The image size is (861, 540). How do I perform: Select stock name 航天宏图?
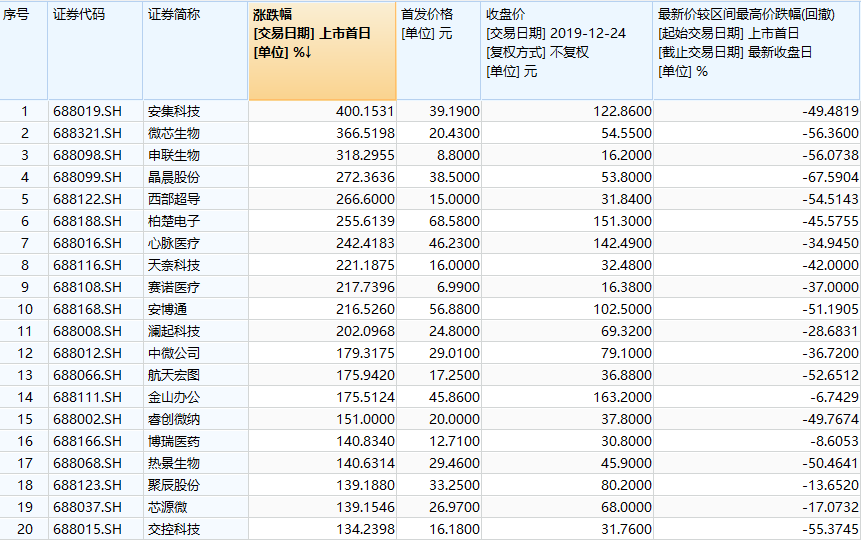tap(174, 375)
